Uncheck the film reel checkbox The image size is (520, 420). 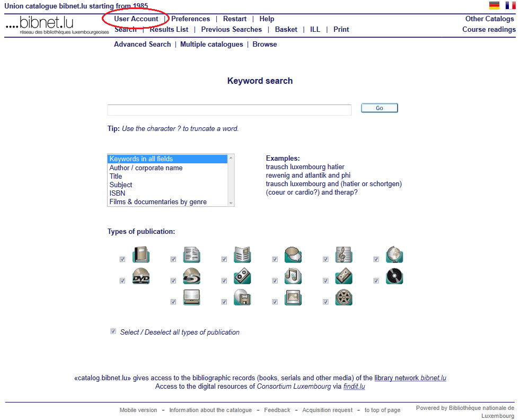pyautogui.click(x=325, y=302)
